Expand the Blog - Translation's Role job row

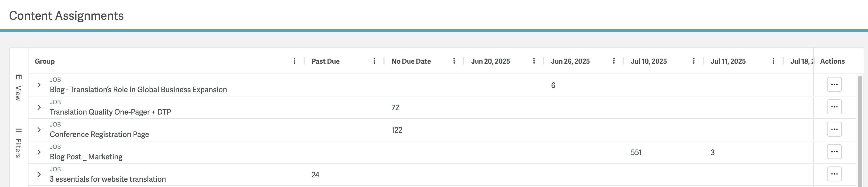click(x=39, y=85)
